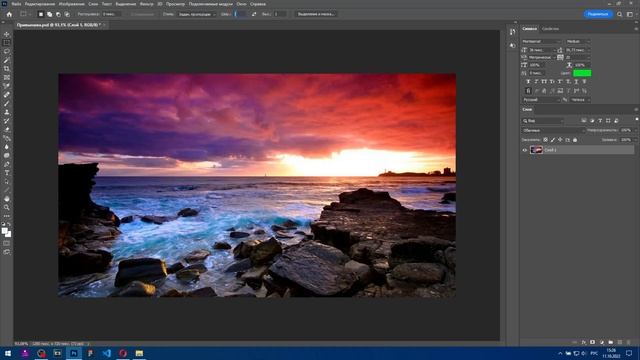Toggle lock all for the layer
The width and height of the screenshot is (640, 360).
point(575,140)
